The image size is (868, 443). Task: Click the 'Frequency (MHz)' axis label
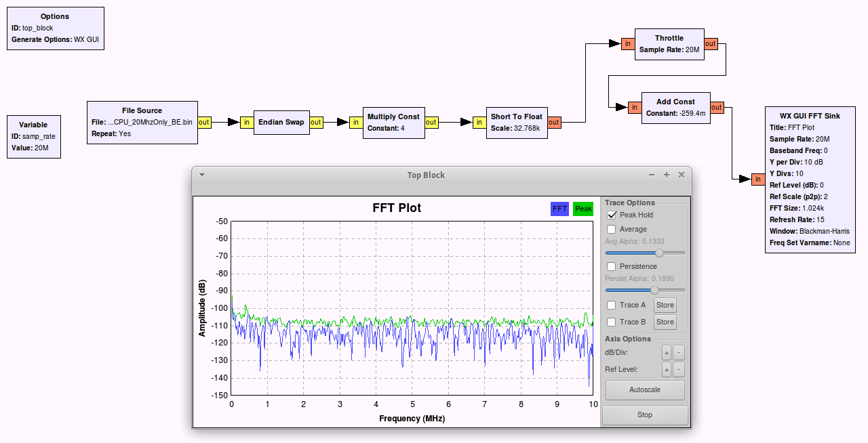[412, 418]
